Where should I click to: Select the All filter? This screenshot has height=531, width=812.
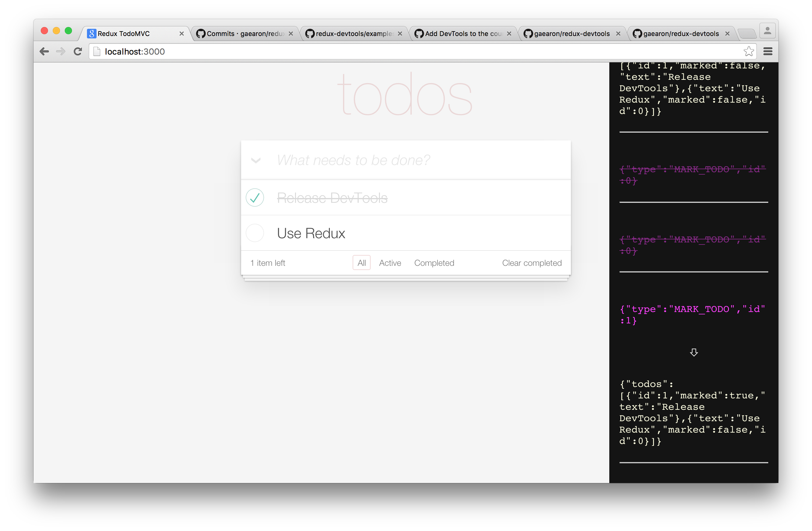(x=361, y=263)
